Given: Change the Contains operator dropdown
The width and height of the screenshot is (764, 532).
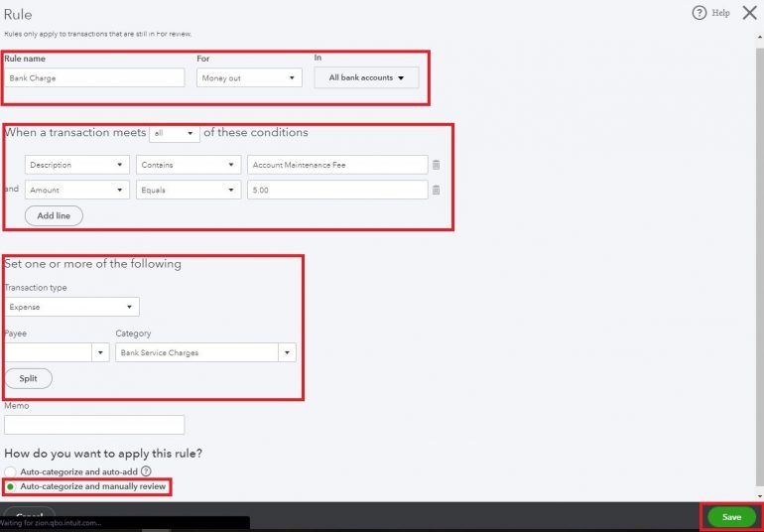Looking at the screenshot, I should coord(189,165).
